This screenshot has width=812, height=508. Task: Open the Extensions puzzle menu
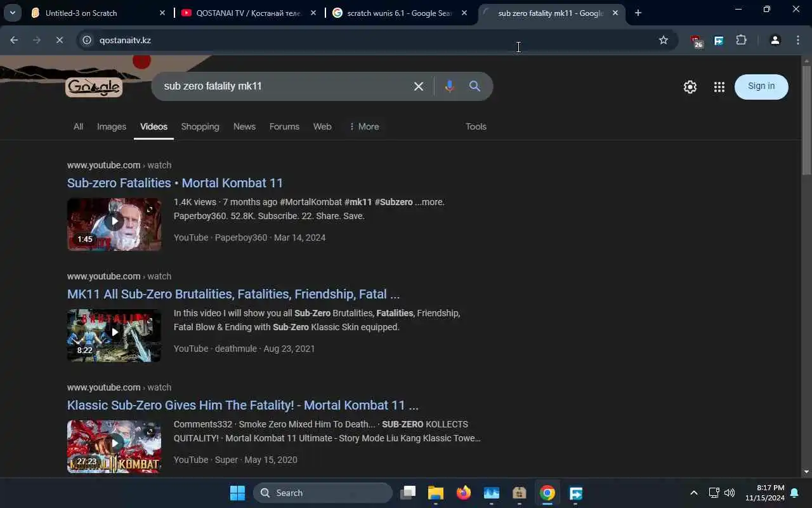[741, 40]
